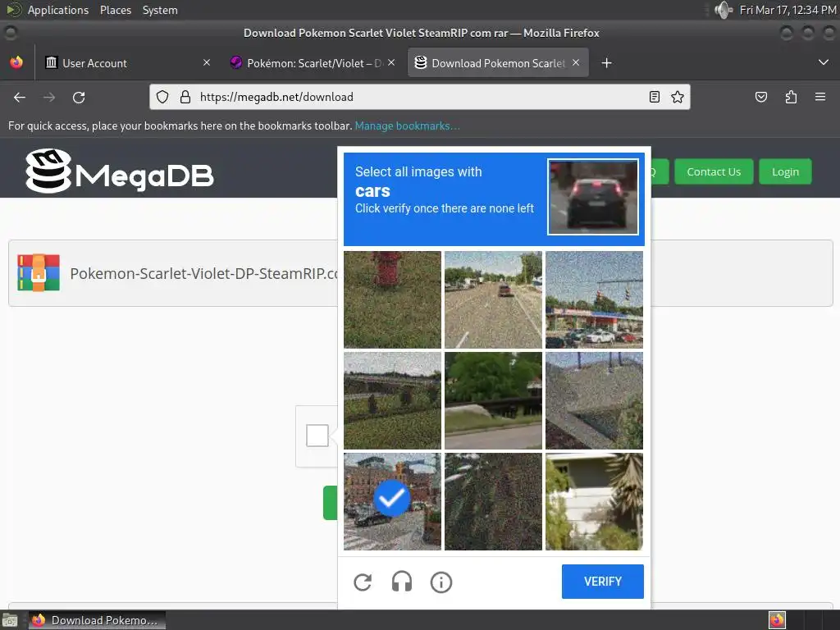Close the User Account tab
This screenshot has height=630, width=840.
[207, 62]
